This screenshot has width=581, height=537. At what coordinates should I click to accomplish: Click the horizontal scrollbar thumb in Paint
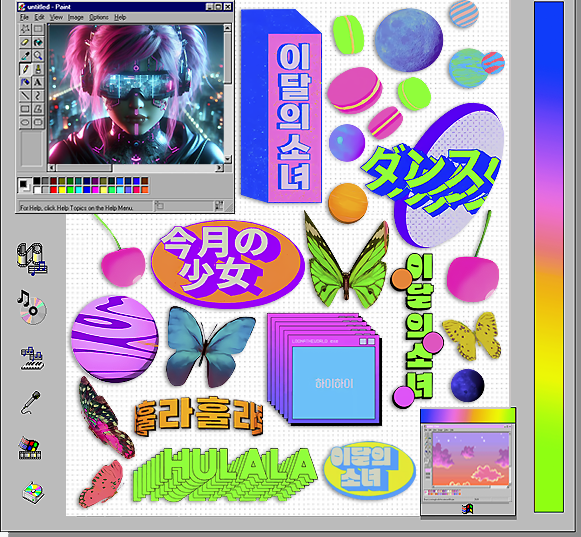click(84, 168)
